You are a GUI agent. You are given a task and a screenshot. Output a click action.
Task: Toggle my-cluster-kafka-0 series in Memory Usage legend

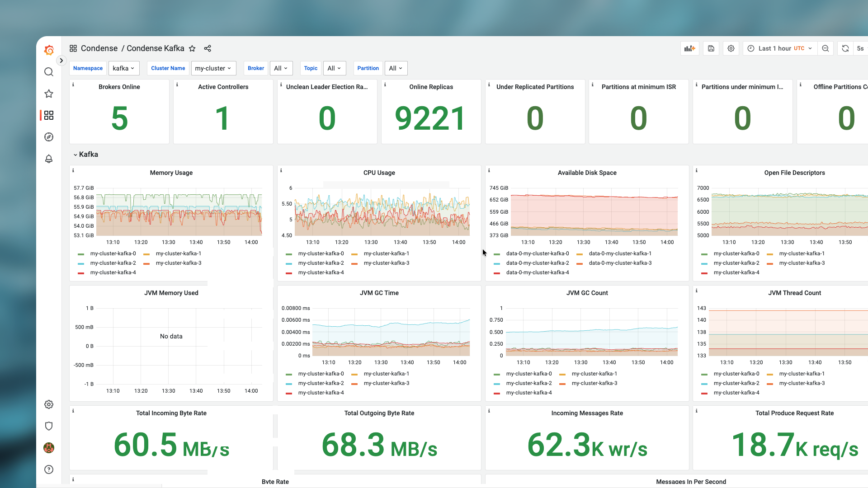113,253
